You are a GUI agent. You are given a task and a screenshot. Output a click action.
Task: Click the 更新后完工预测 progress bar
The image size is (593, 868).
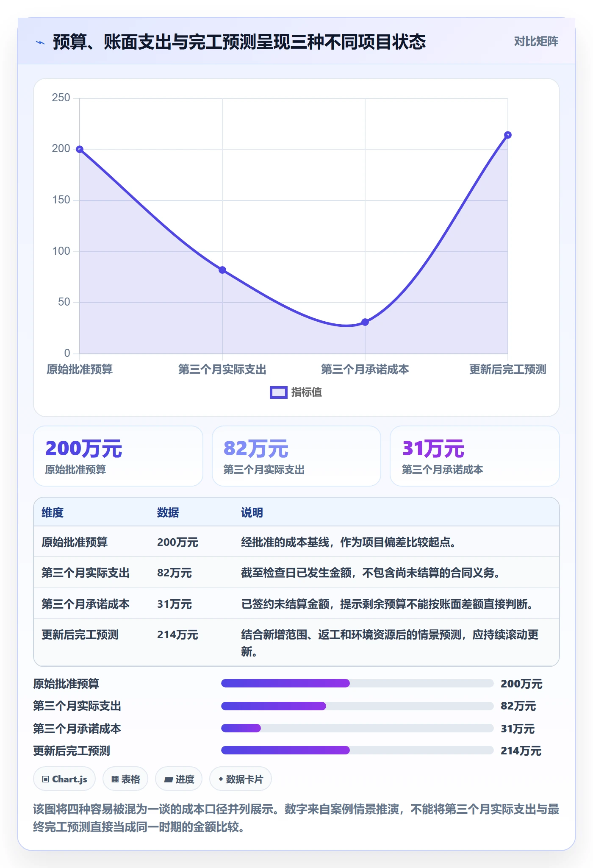pyautogui.click(x=357, y=751)
